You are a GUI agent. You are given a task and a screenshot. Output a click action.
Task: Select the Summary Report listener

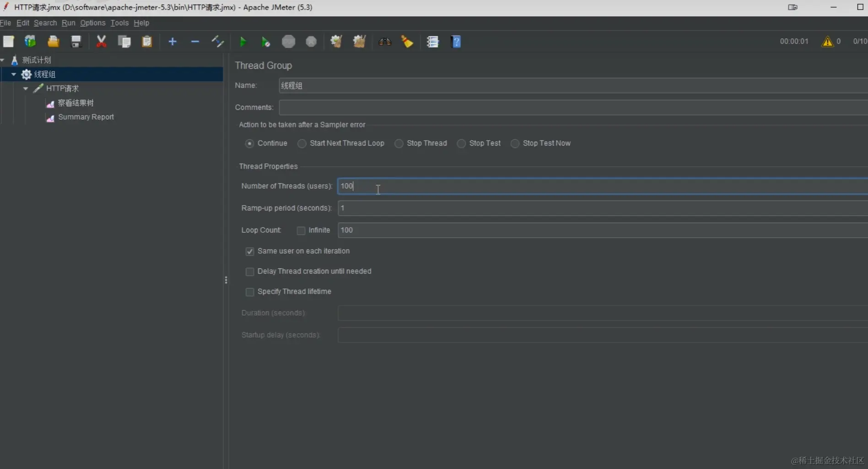pos(86,117)
